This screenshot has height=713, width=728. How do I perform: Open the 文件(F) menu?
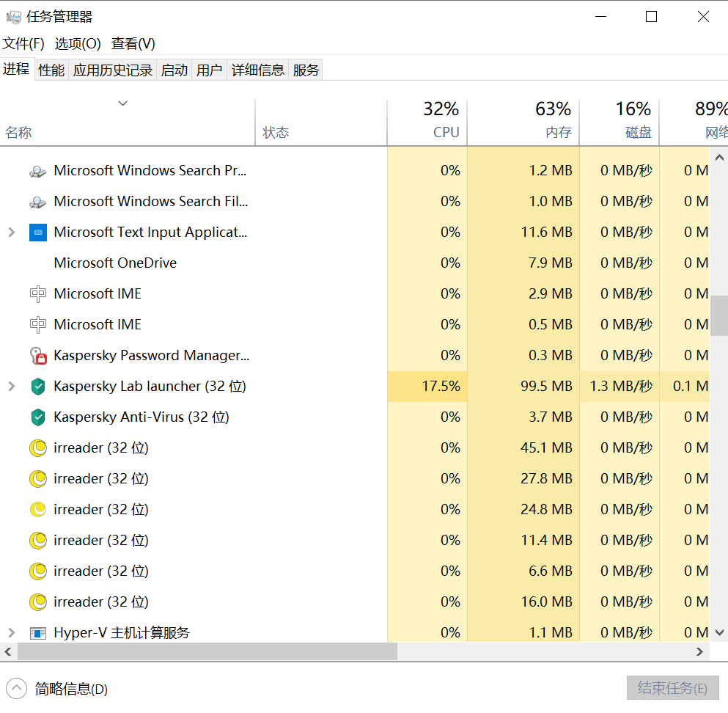[x=23, y=44]
